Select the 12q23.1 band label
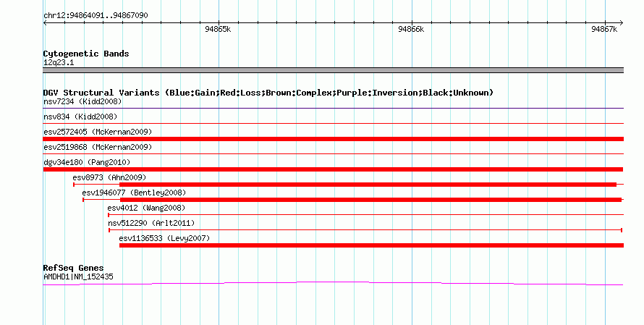 [x=59, y=62]
